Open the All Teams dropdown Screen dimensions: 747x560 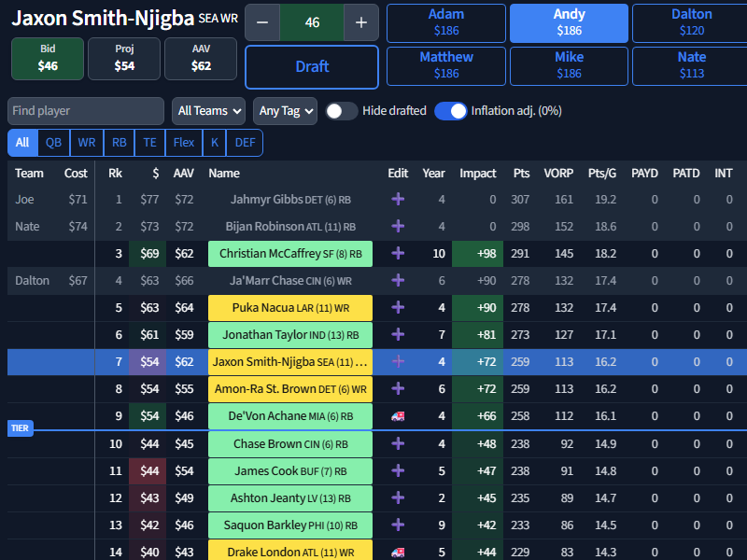[x=208, y=111]
